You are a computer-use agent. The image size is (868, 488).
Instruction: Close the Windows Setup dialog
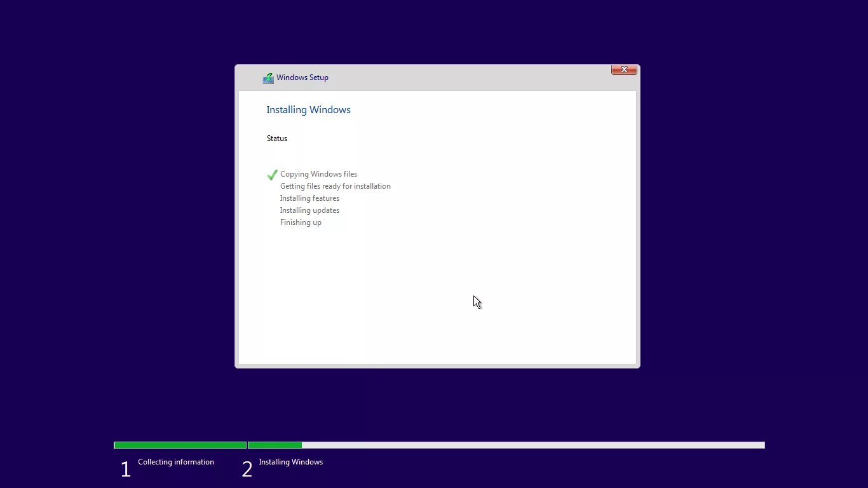point(624,69)
